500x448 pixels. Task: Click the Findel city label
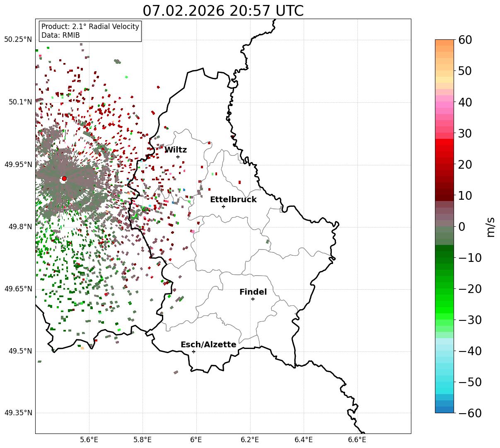pyautogui.click(x=253, y=292)
